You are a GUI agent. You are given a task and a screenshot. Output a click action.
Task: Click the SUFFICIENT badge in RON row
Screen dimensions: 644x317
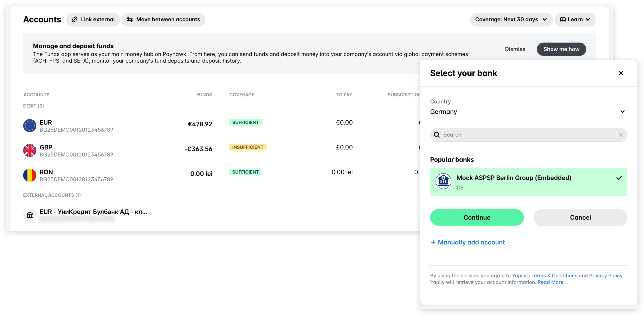click(x=245, y=172)
